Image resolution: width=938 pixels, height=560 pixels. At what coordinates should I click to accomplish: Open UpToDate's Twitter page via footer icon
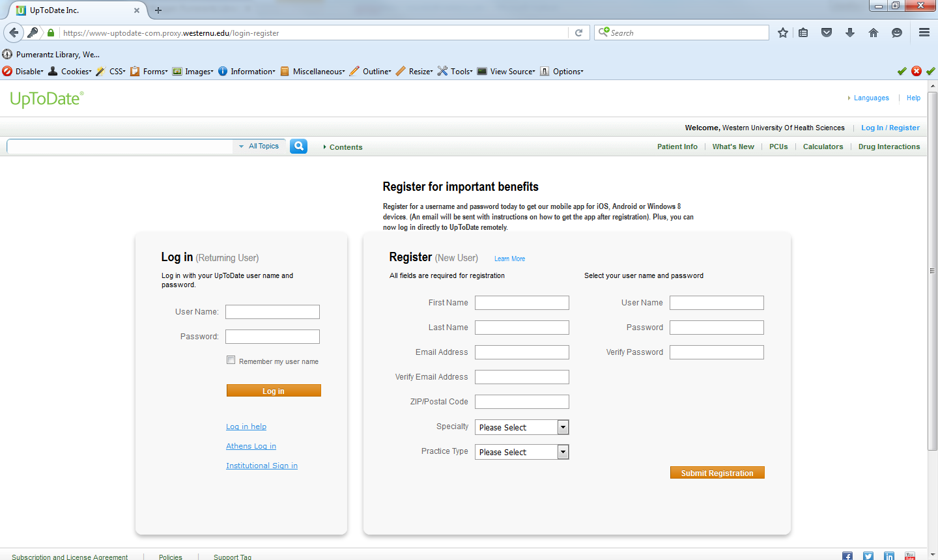(x=868, y=556)
